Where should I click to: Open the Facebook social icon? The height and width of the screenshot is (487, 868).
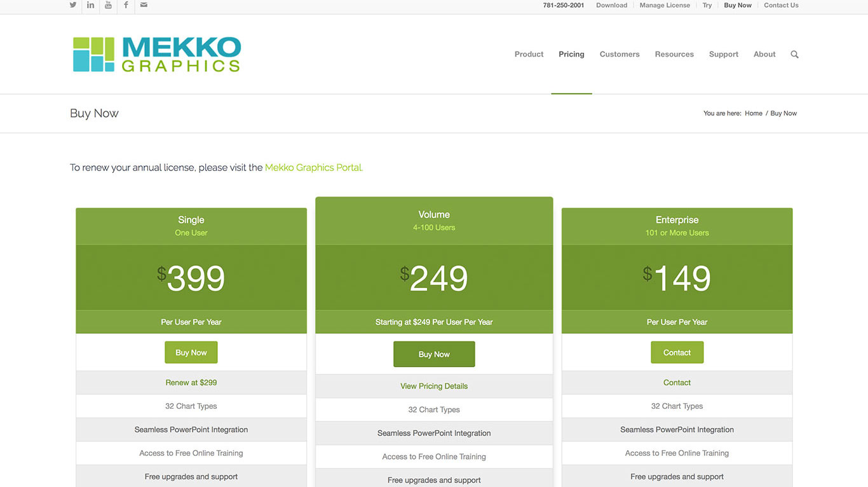(126, 5)
